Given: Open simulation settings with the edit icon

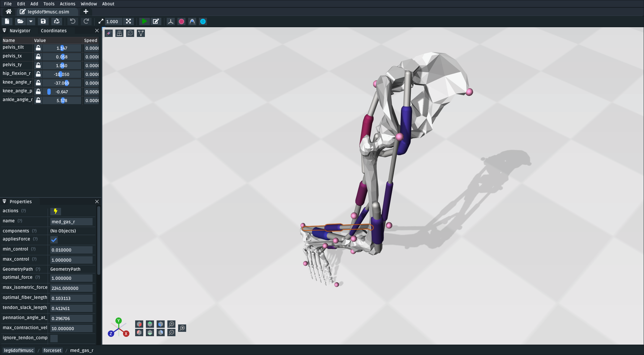Looking at the screenshot, I should click(156, 21).
